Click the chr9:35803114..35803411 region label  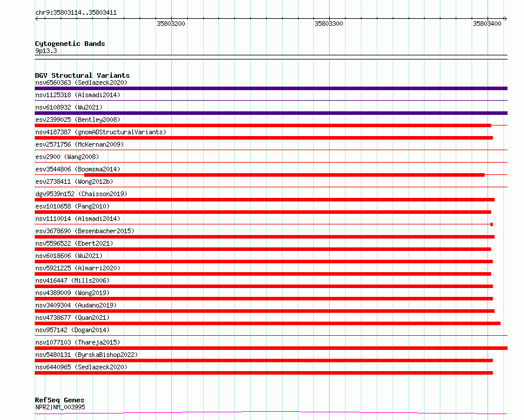[x=76, y=13]
